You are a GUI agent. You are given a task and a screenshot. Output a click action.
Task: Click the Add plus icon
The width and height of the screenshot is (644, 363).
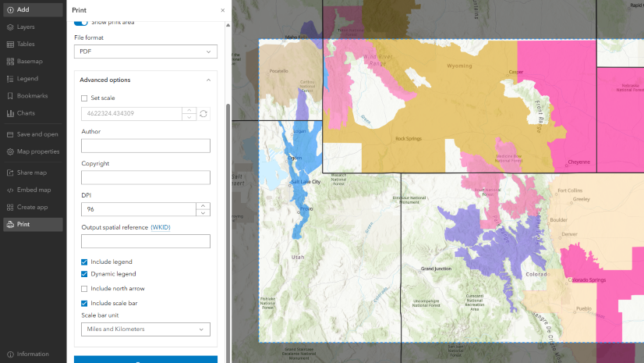[x=10, y=10]
